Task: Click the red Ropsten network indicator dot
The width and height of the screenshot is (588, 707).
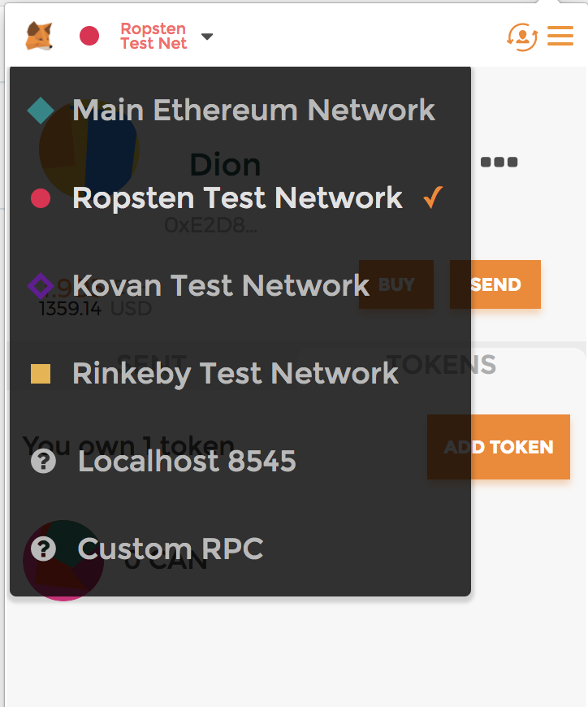Action: click(x=89, y=36)
